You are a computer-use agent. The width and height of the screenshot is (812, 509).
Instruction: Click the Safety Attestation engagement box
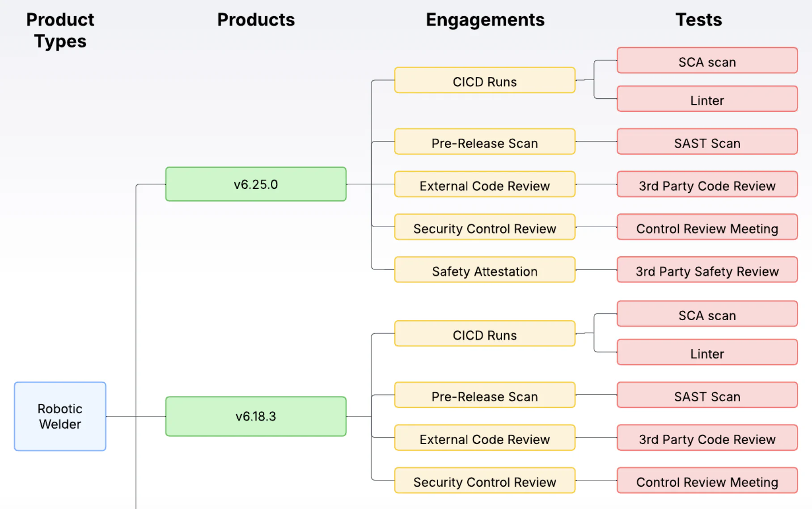point(485,271)
